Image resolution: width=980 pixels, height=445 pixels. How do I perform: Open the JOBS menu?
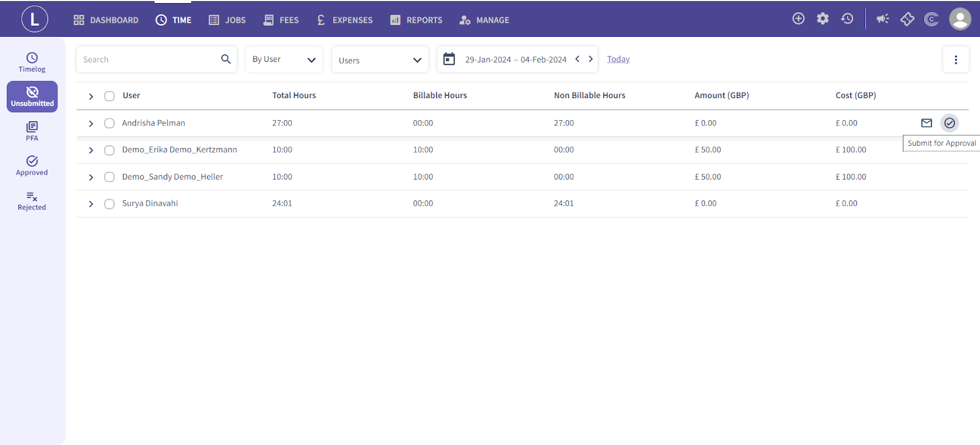click(x=227, y=20)
